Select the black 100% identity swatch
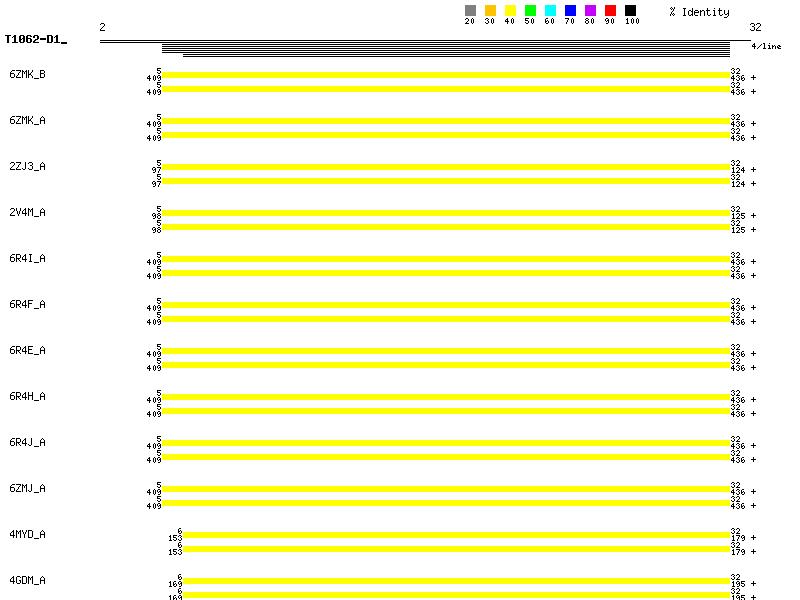The height and width of the screenshot is (600, 800). click(630, 11)
